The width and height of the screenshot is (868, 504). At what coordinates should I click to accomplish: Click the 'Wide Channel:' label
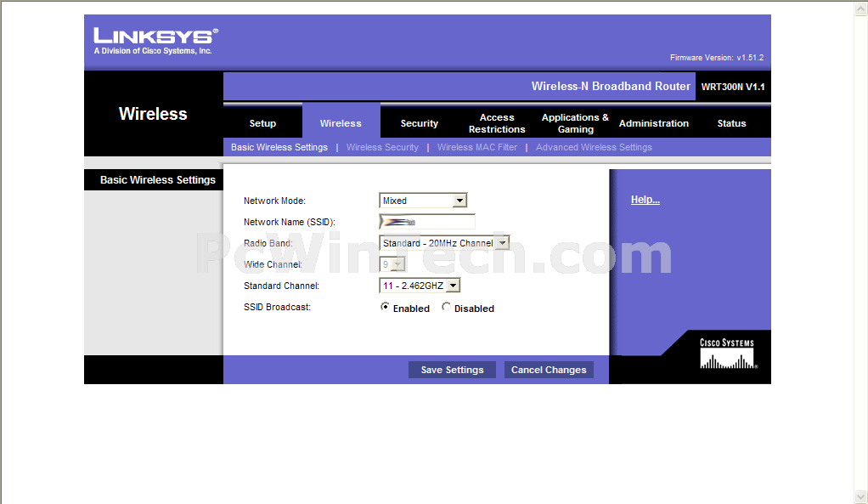tap(273, 264)
